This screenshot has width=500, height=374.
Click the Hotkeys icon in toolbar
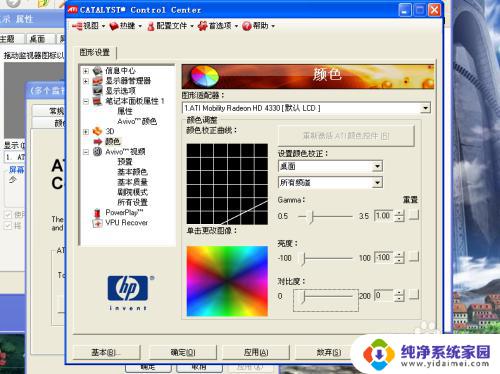pos(114,26)
